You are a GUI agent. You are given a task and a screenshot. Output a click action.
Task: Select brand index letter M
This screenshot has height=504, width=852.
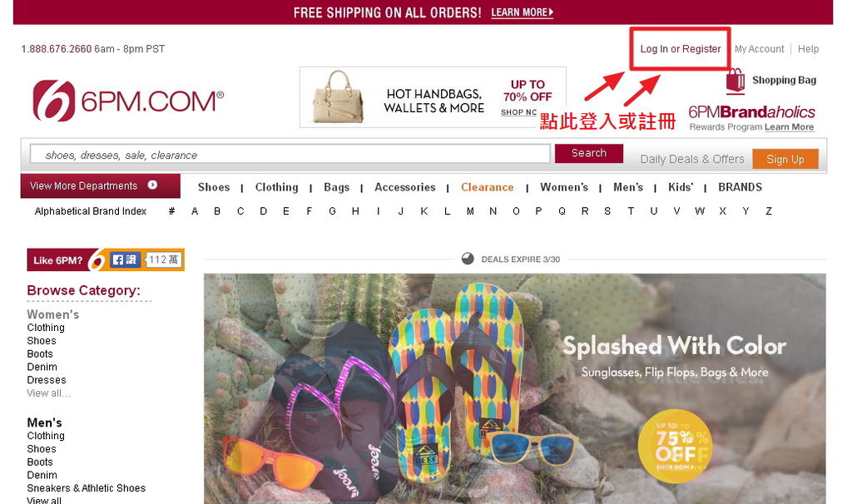470,211
